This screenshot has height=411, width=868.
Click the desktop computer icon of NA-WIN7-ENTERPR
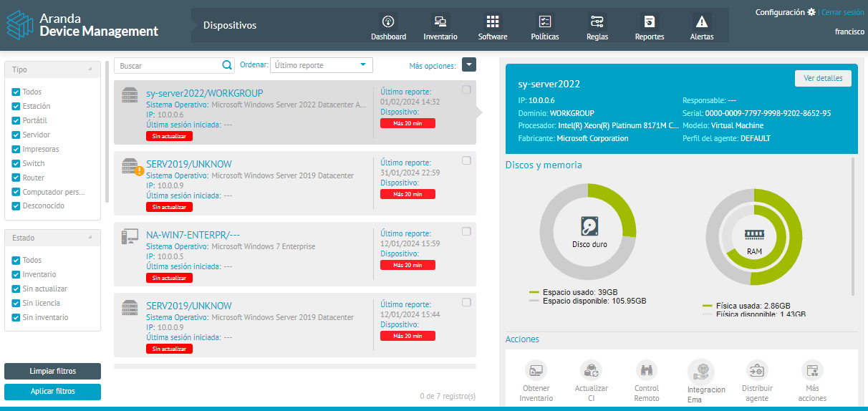(x=130, y=236)
